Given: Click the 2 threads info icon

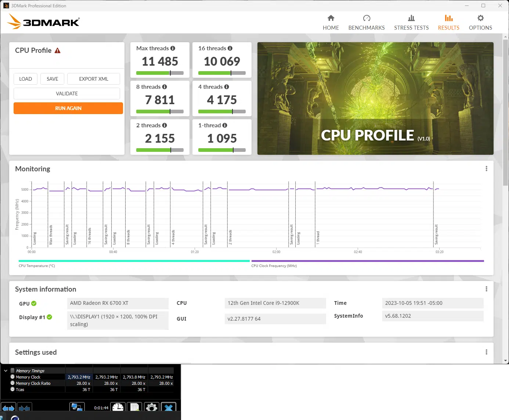Looking at the screenshot, I should pyautogui.click(x=165, y=125).
